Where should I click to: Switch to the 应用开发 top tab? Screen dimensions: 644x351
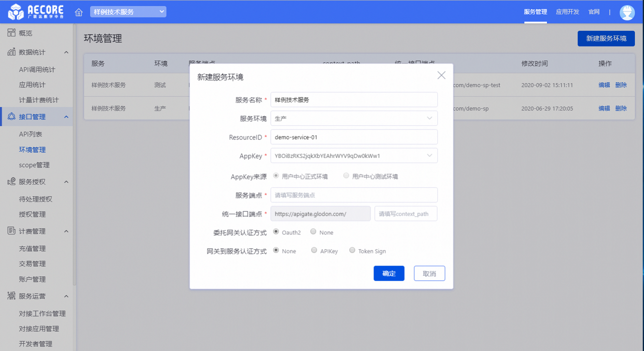[567, 12]
